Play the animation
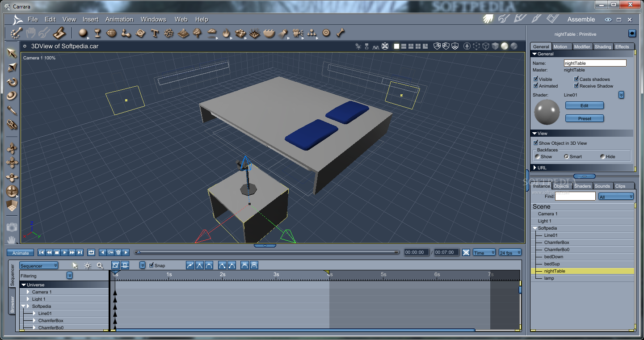 point(65,252)
